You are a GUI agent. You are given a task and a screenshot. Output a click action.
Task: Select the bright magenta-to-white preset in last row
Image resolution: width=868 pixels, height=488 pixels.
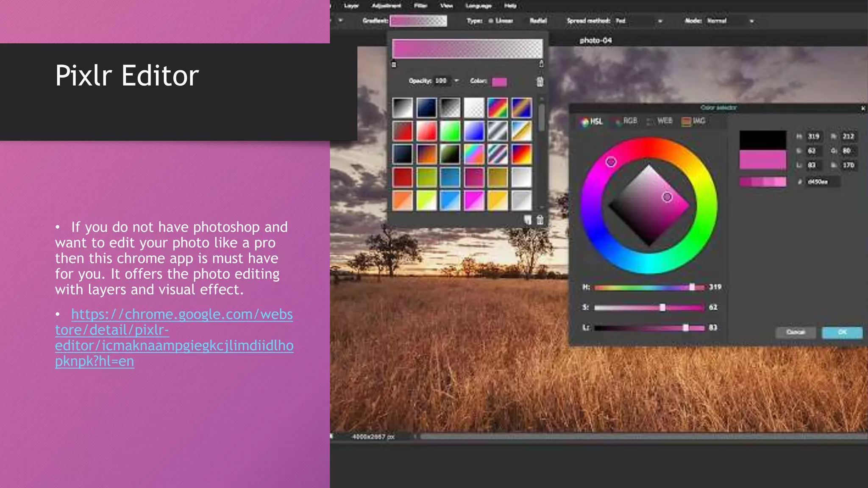[474, 200]
